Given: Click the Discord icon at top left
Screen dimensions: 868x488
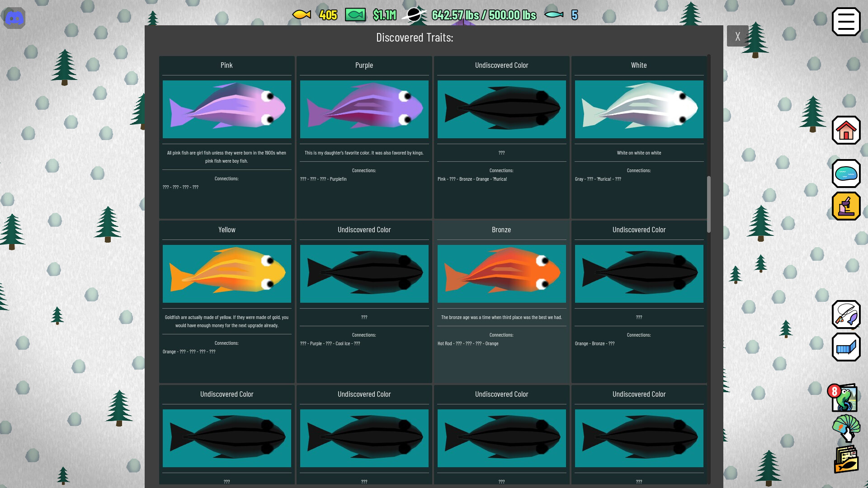Looking at the screenshot, I should click(x=14, y=18).
